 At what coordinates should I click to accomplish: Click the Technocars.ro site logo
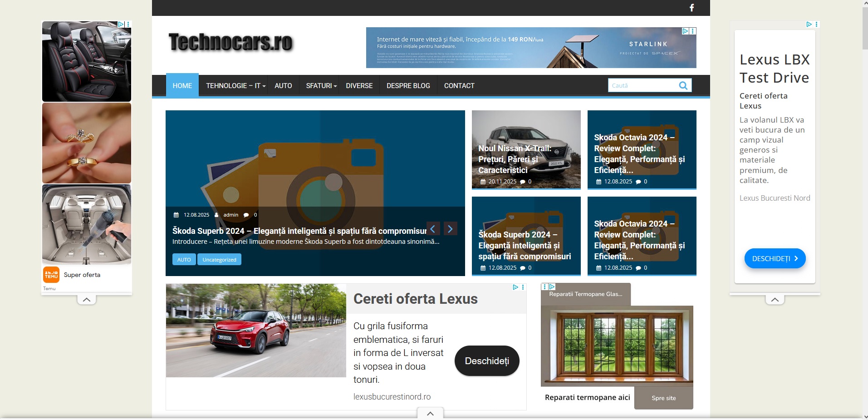point(231,42)
